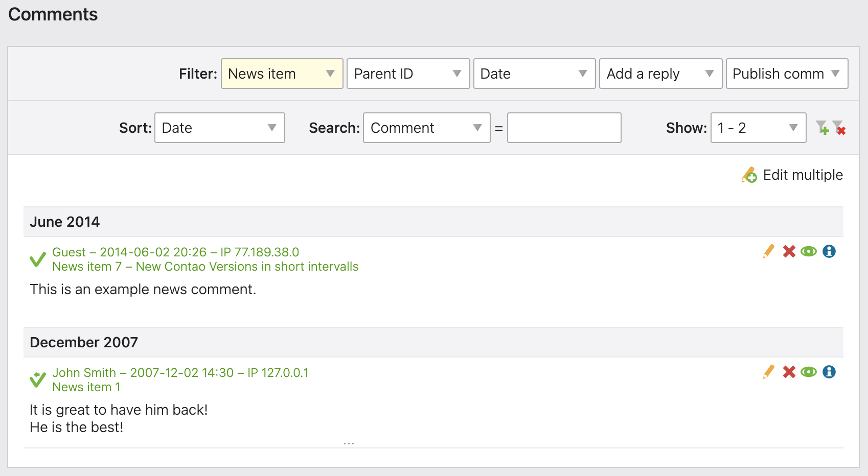Click the Edit multiple pencil icon
The height and width of the screenshot is (476, 868).
(x=749, y=175)
